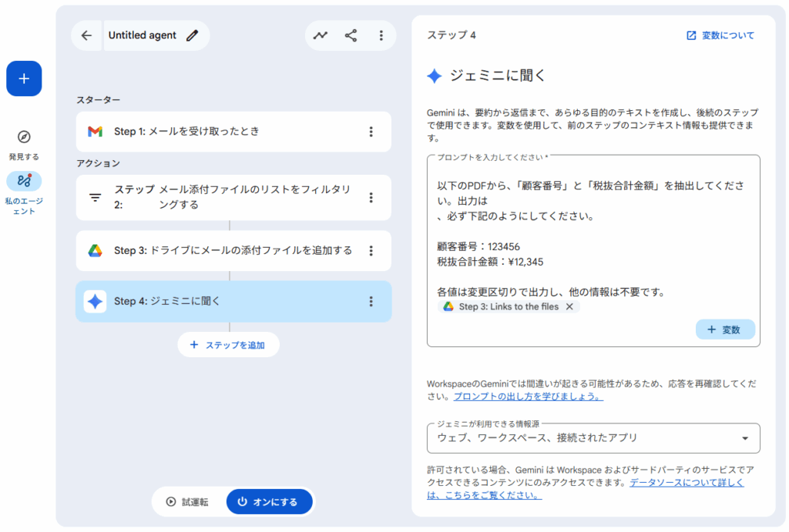Click the back arrow beside Untitled agent

click(x=86, y=35)
